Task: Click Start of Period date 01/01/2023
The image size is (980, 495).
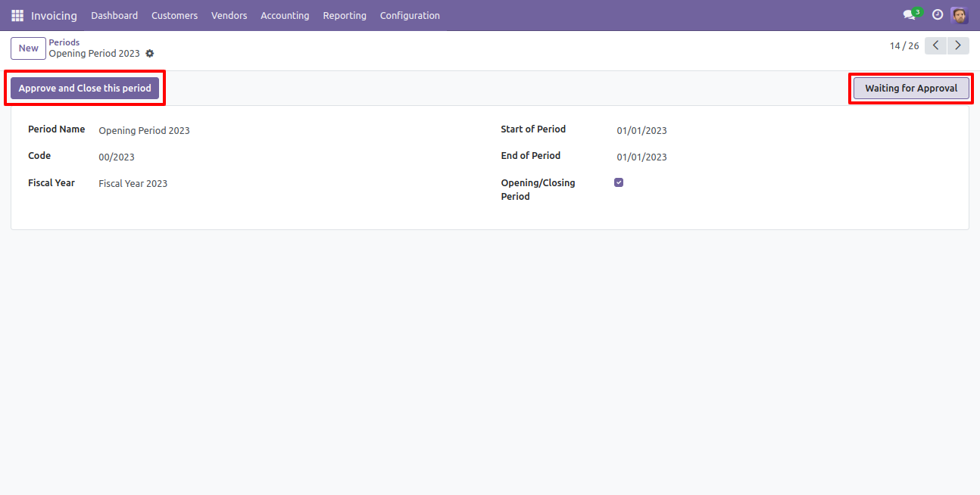Action: tap(641, 130)
